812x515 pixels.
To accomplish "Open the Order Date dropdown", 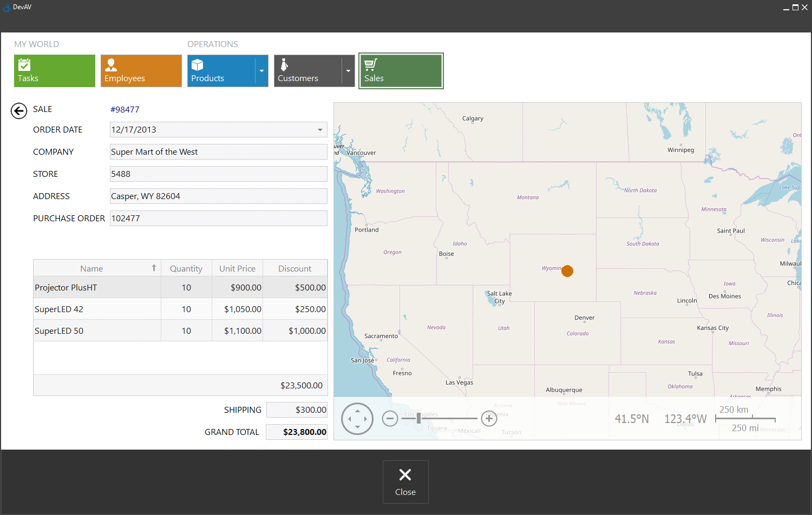I will click(320, 130).
